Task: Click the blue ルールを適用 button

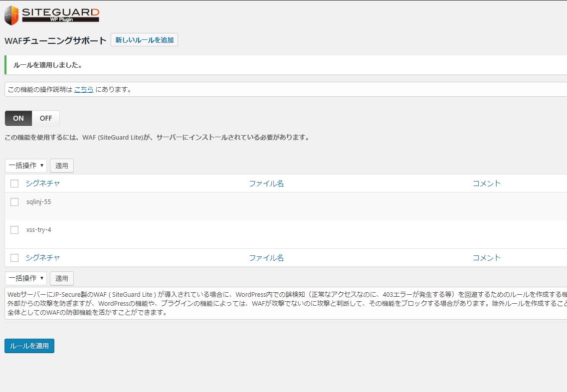Action: tap(29, 346)
